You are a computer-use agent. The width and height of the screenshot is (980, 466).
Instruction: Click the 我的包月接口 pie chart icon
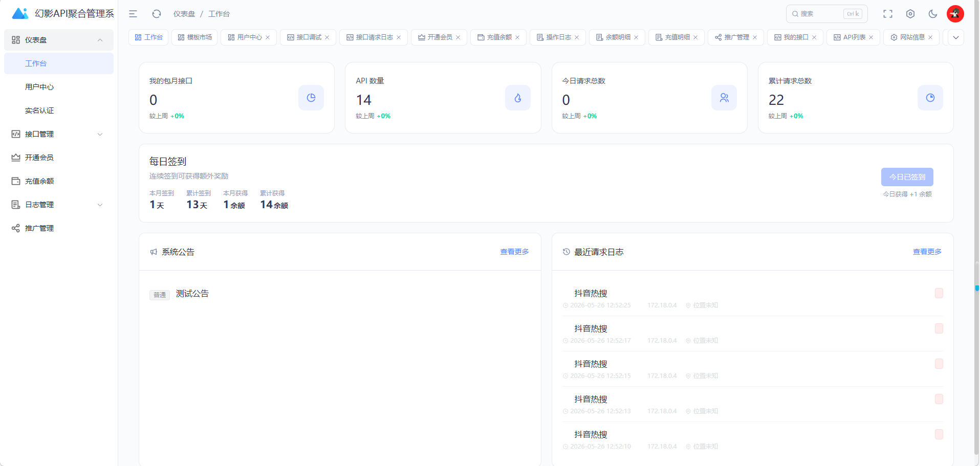[x=311, y=98]
